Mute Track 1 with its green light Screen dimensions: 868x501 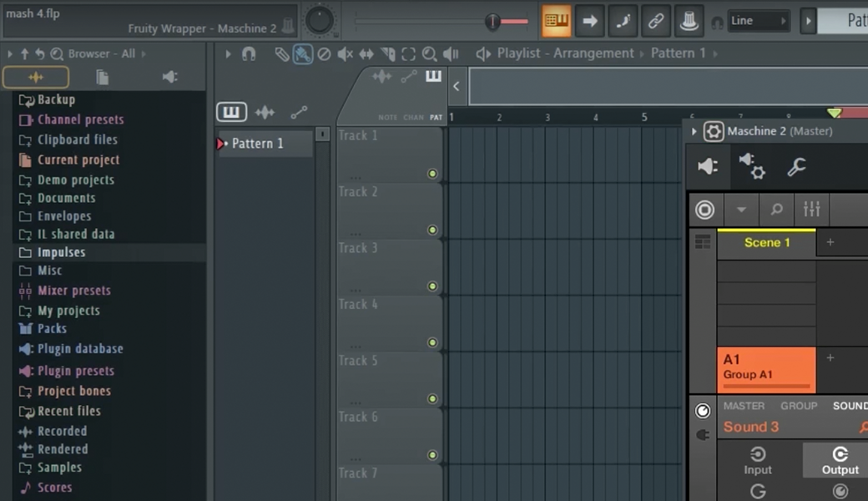[x=432, y=174]
